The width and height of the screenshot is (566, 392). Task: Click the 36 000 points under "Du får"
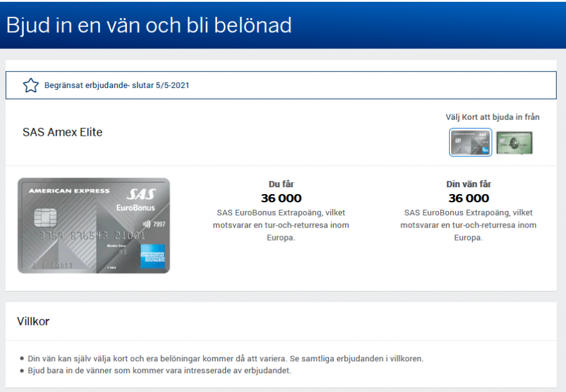281,199
